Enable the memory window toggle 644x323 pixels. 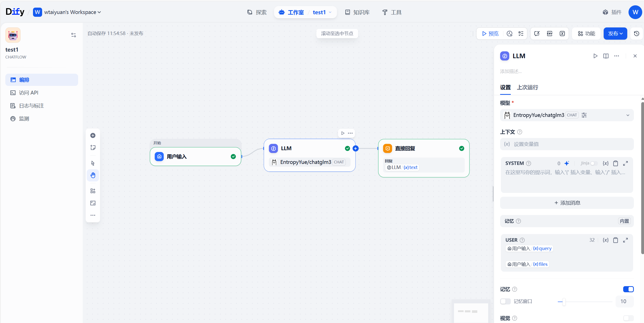(505, 301)
